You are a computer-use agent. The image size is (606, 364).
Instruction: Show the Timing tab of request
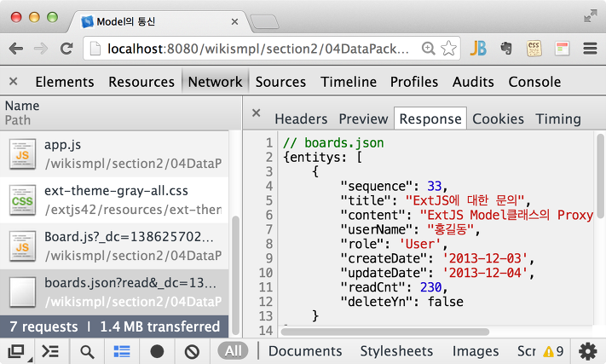point(558,119)
